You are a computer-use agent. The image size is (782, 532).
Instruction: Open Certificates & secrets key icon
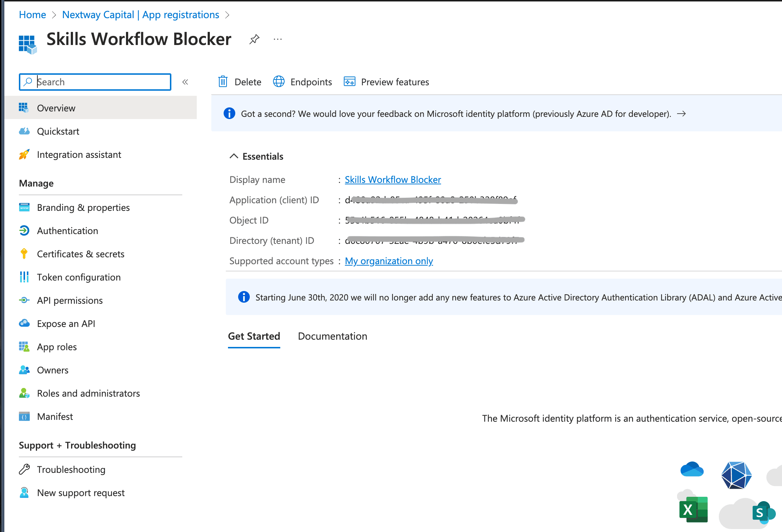24,254
